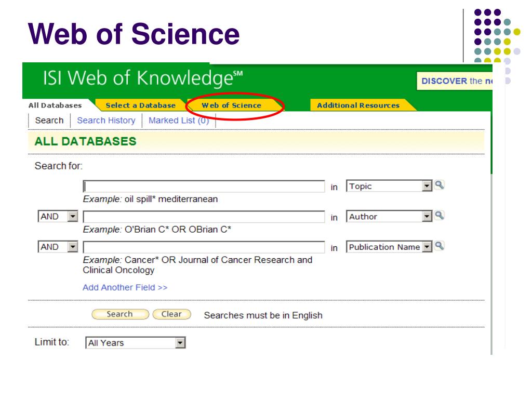The height and width of the screenshot is (399, 532).
Task: Click the 'Limit to:' label
Action: (51, 342)
